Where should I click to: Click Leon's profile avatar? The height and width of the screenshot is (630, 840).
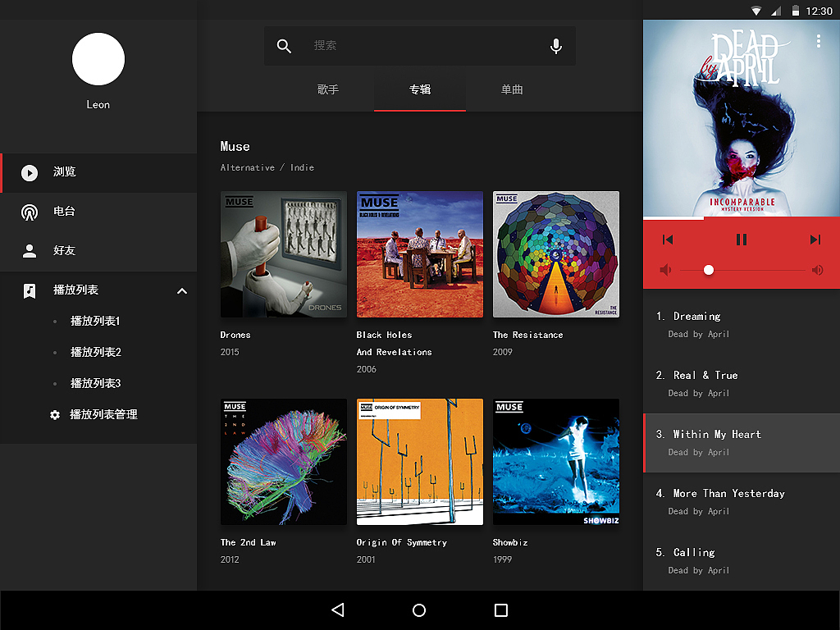click(98, 59)
